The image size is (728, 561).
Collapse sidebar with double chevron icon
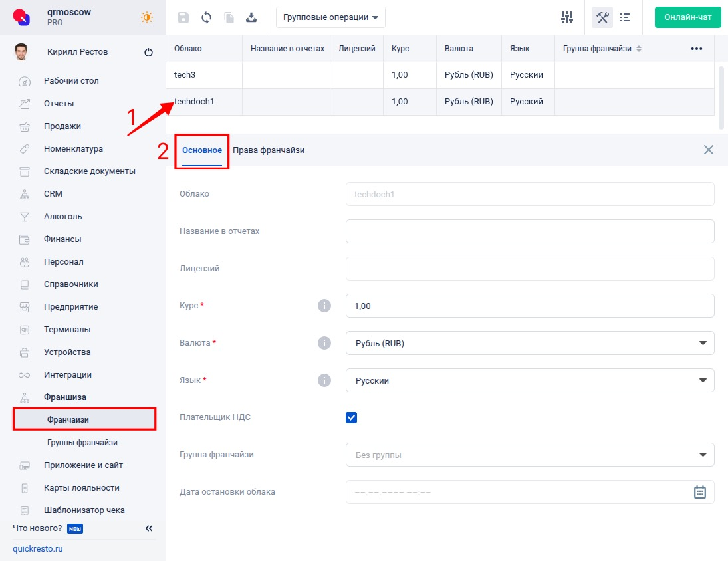click(x=149, y=528)
